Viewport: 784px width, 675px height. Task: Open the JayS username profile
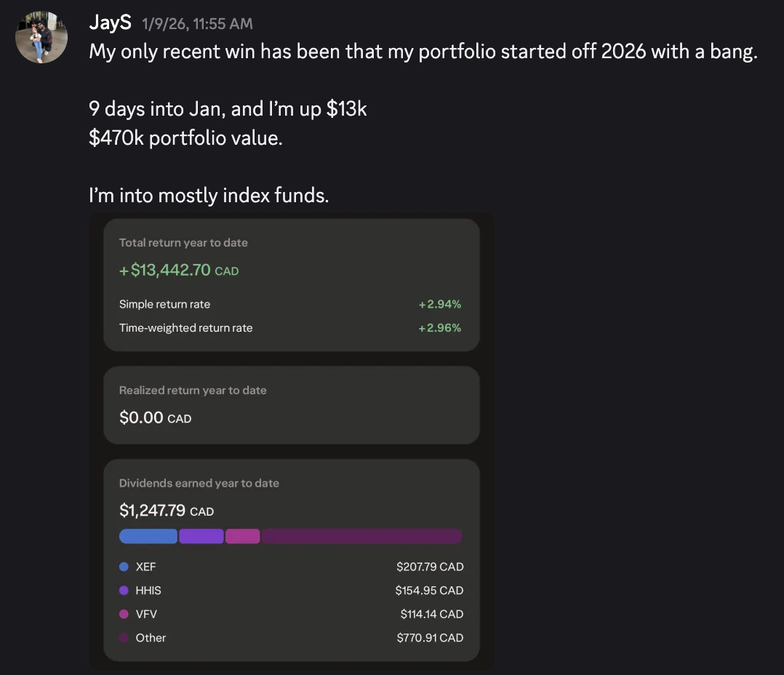(110, 23)
